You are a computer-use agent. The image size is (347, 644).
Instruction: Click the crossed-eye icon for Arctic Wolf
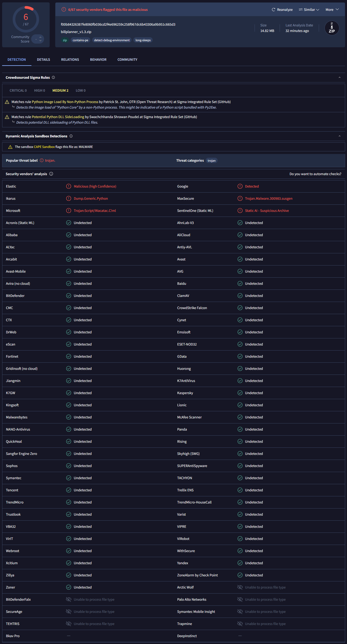click(x=240, y=587)
